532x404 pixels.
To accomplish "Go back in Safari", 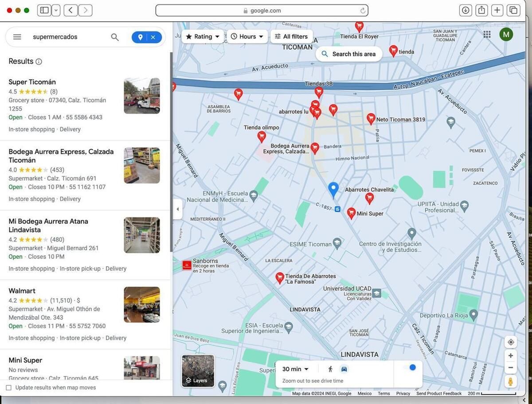I will coord(70,10).
